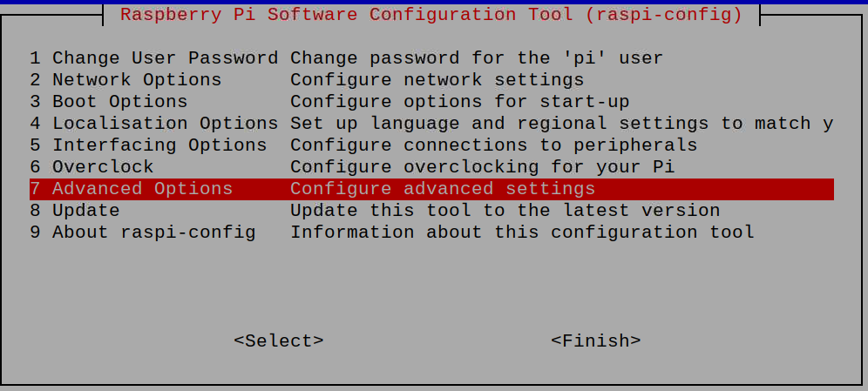Select the Change User Password entry
Screen dimensions: 868x391
[431, 58]
